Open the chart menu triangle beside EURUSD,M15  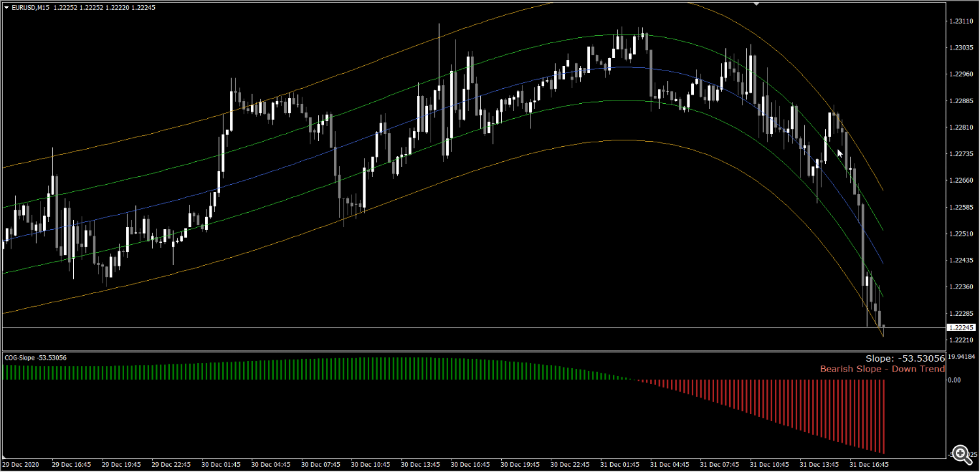coord(6,7)
